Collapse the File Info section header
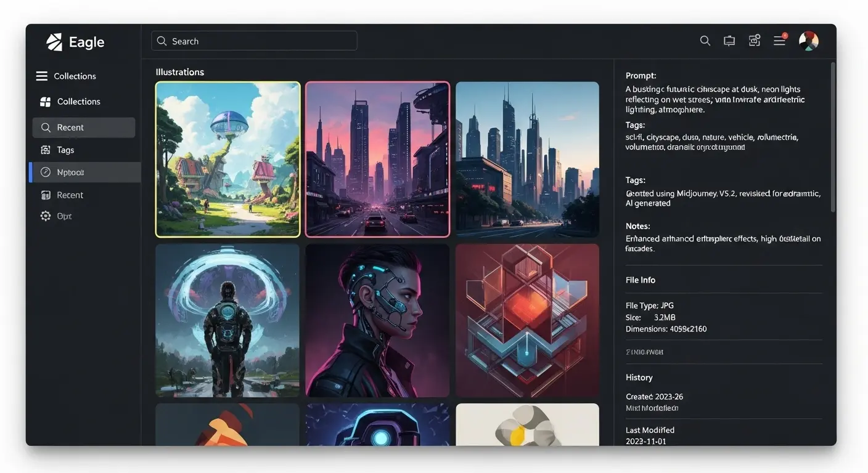The height and width of the screenshot is (473, 868). point(641,280)
